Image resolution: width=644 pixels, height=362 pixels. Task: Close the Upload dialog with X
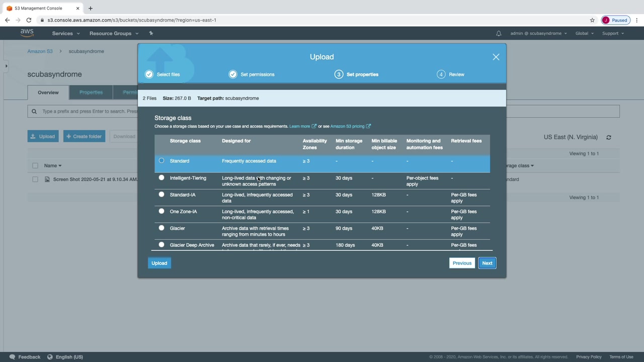click(x=496, y=57)
